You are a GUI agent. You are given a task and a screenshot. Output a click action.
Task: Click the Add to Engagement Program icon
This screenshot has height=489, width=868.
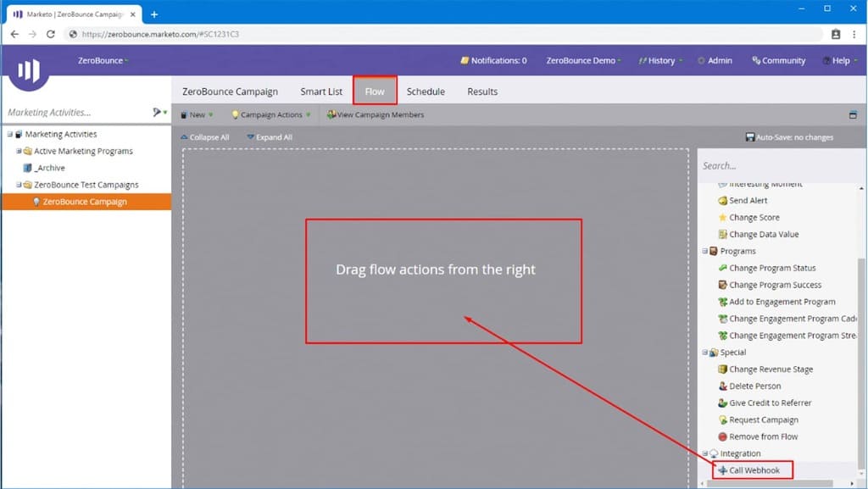click(722, 302)
